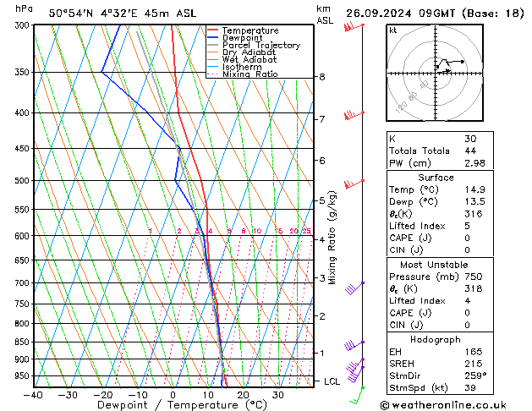
Task: Click the wind barb at 500 hPa
Action: [354, 184]
